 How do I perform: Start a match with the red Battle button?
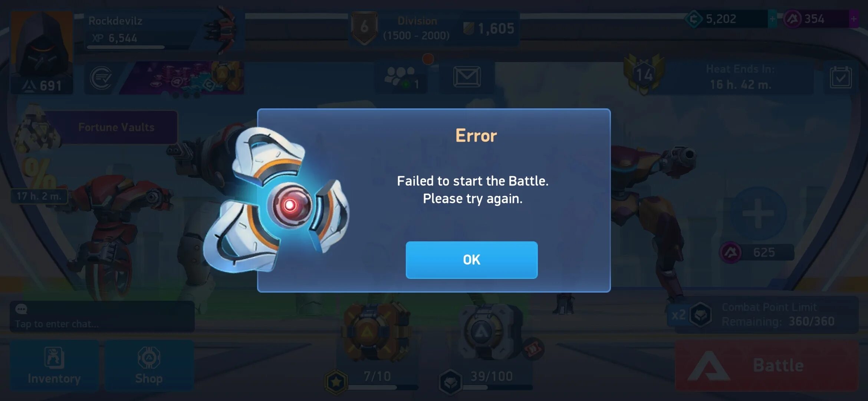pos(767,366)
